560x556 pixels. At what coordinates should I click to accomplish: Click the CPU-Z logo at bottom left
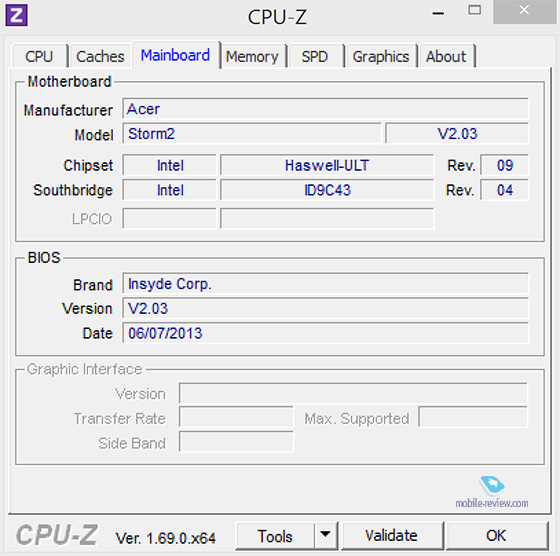click(x=57, y=535)
